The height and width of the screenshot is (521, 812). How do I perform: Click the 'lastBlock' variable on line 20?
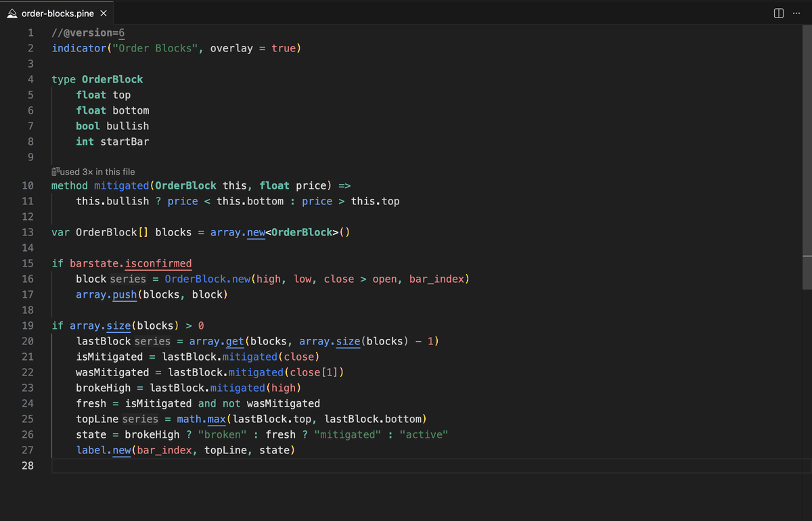(x=104, y=341)
